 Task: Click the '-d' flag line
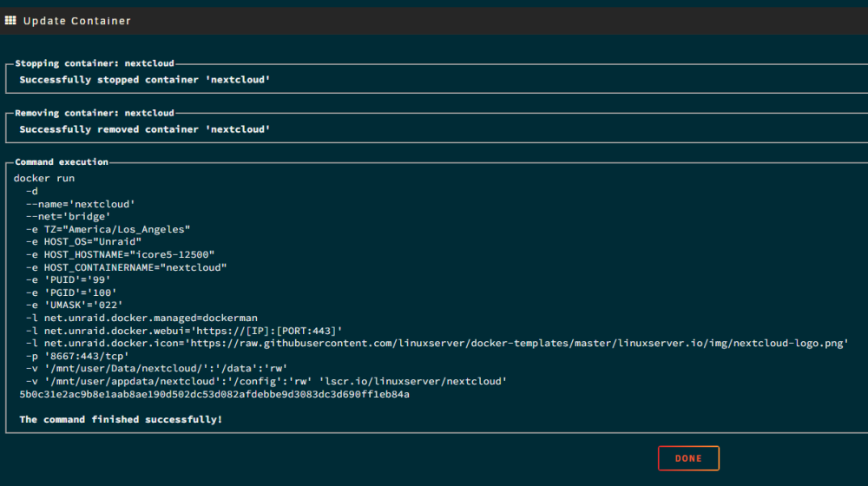[31, 191]
